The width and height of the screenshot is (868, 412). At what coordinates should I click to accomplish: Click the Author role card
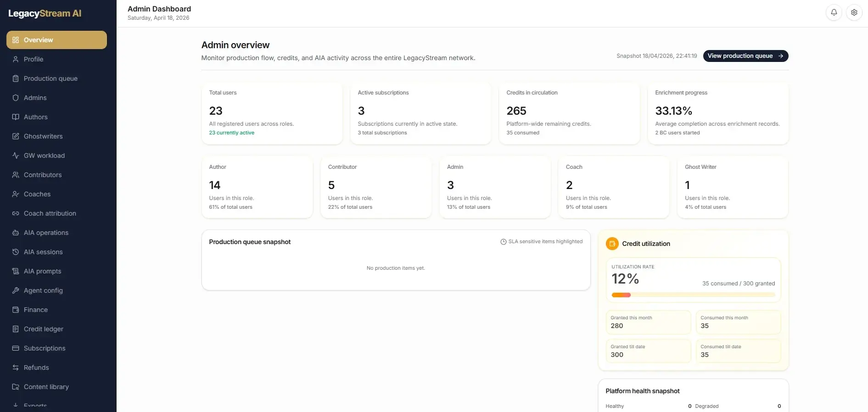tap(257, 187)
